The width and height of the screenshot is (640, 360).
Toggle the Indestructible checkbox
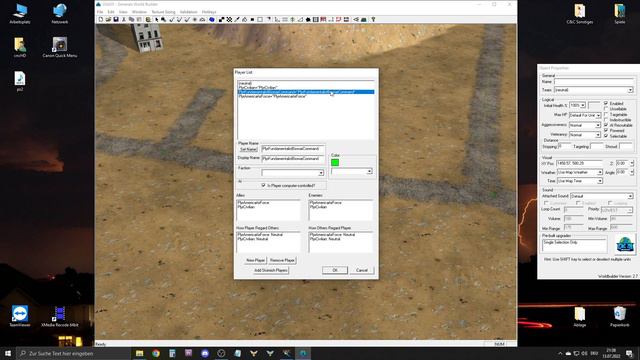click(x=606, y=120)
